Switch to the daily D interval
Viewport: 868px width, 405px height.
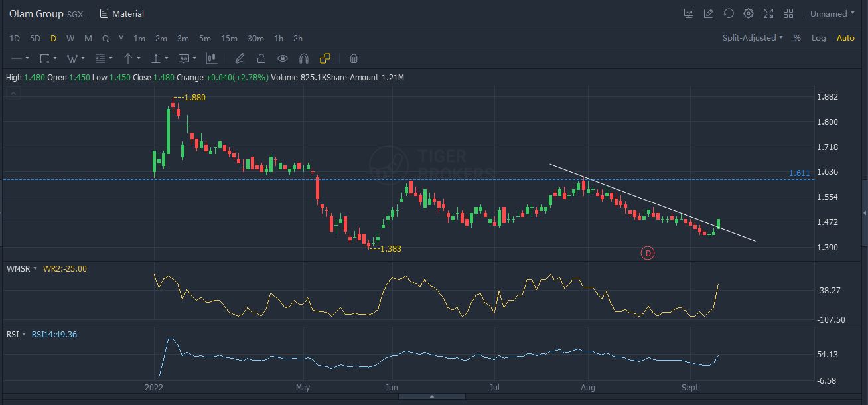pos(53,38)
